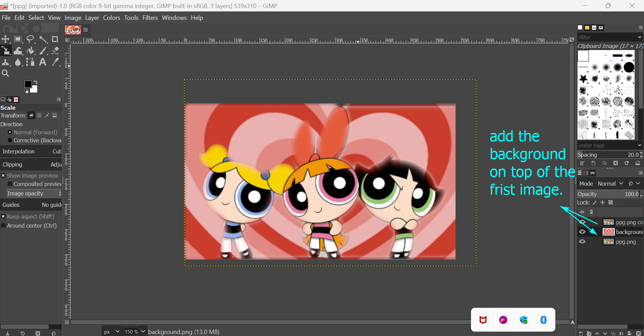
Task: Create a new layer group
Action: coord(589,333)
